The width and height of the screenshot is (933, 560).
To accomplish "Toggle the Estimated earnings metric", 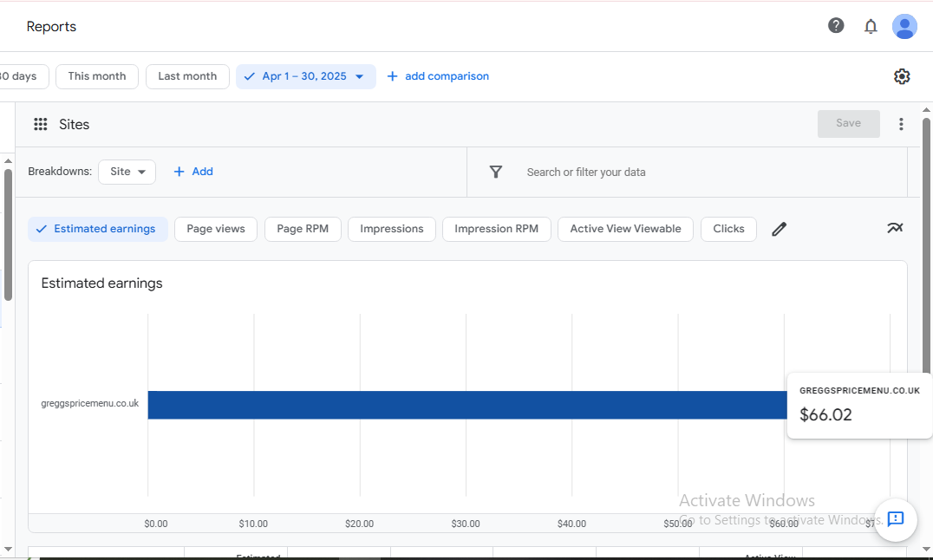I will coord(98,229).
